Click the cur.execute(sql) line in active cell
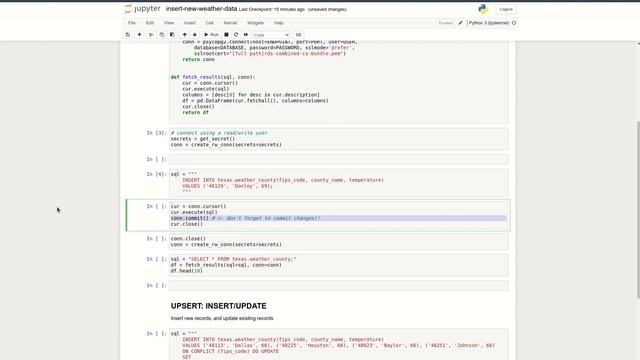 coord(194,212)
